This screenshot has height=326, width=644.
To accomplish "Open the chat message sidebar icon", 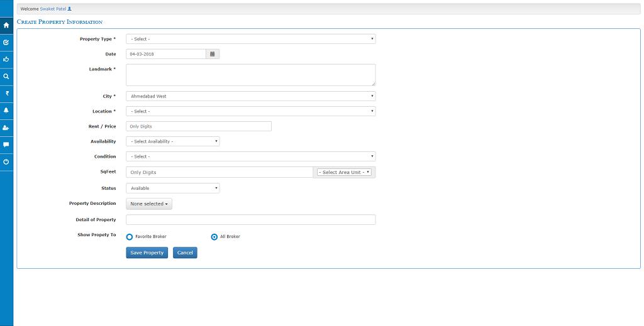I will pos(6,144).
